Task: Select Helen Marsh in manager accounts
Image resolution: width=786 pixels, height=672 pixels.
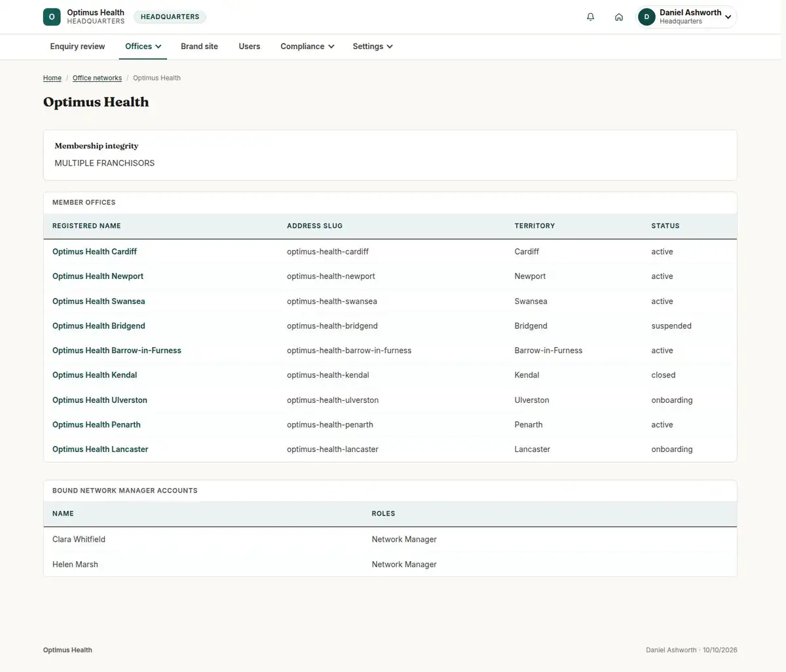Action: [75, 565]
